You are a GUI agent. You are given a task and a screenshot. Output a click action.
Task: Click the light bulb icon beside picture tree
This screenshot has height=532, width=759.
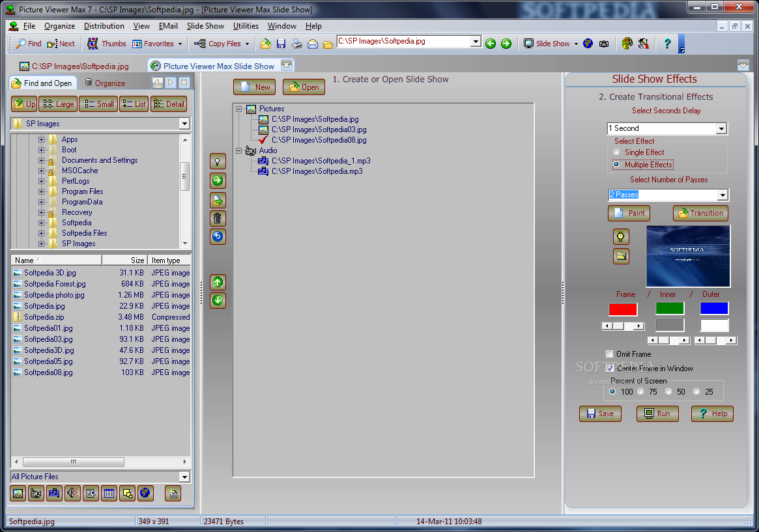pyautogui.click(x=218, y=161)
